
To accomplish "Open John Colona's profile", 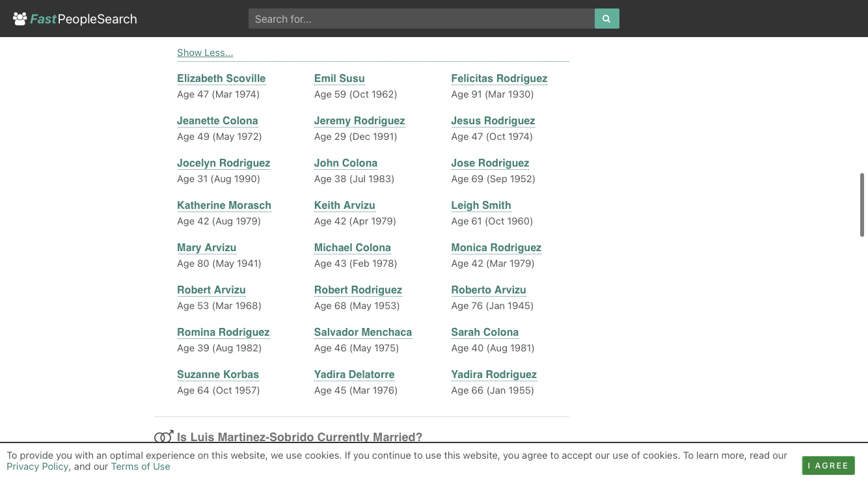I will tap(346, 163).
